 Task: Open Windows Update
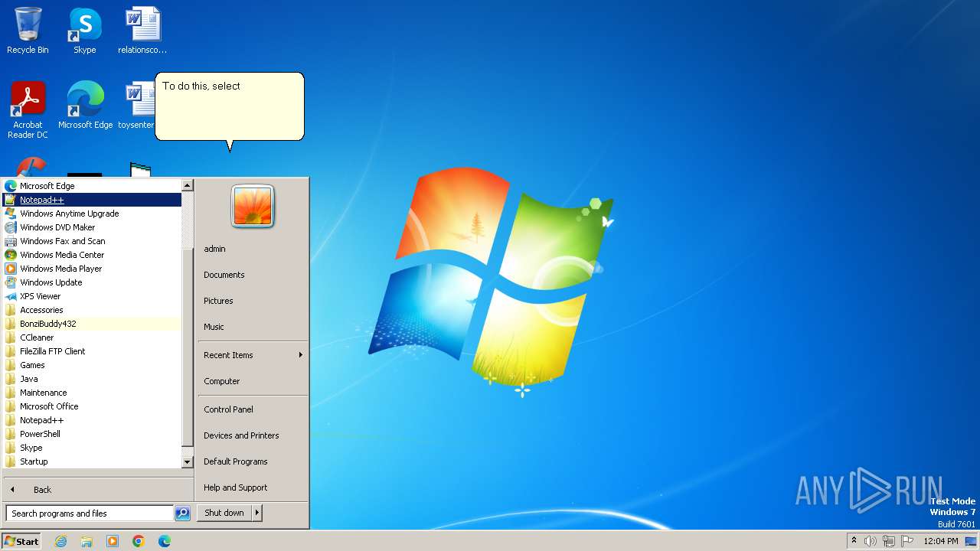[91, 282]
